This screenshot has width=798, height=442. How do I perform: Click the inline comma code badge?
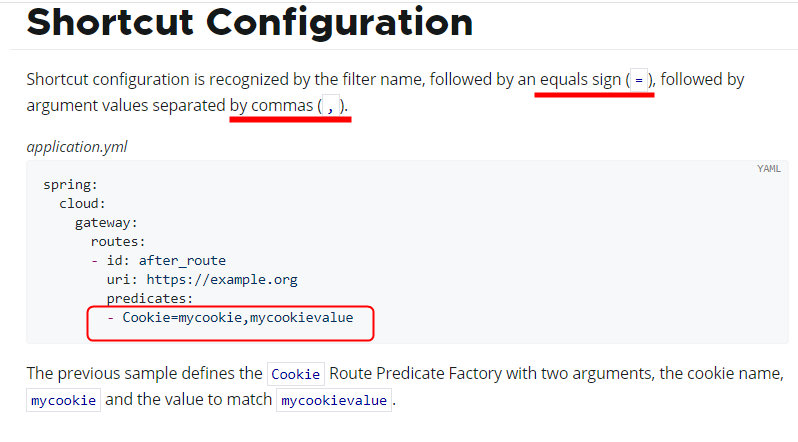(331, 106)
